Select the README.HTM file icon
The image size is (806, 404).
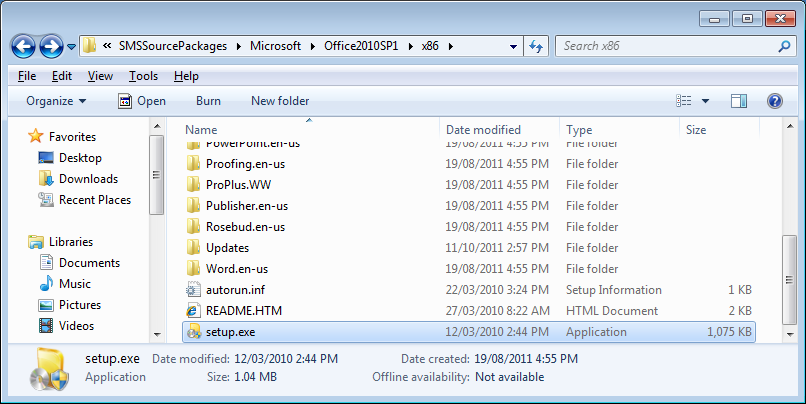coord(193,311)
